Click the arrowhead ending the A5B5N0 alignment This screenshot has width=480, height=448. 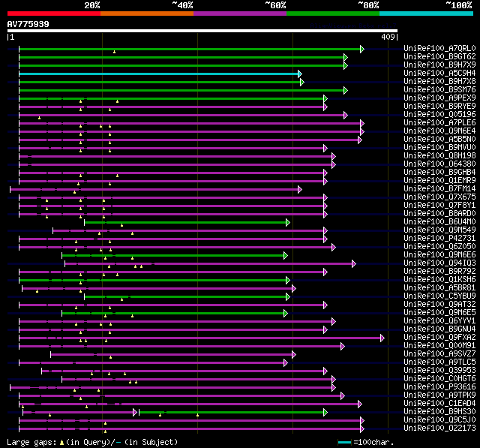click(x=360, y=140)
